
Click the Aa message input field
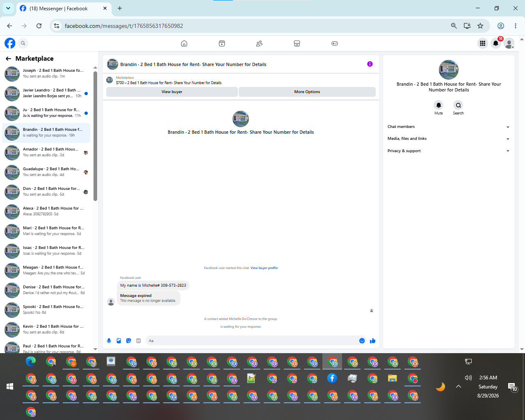(252, 341)
